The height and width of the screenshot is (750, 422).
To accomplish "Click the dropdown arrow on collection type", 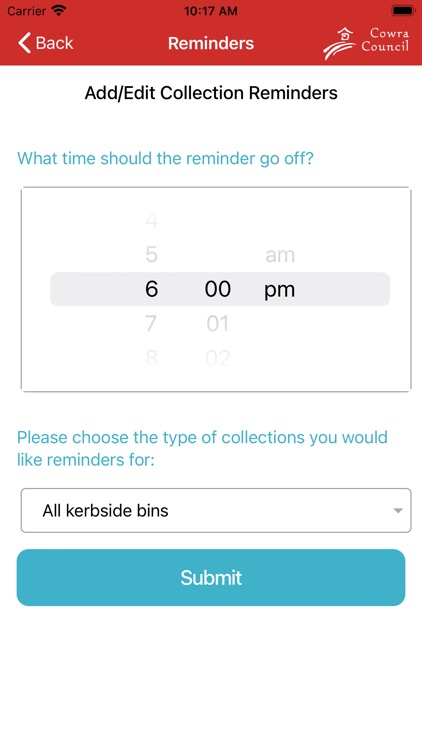I will click(398, 510).
